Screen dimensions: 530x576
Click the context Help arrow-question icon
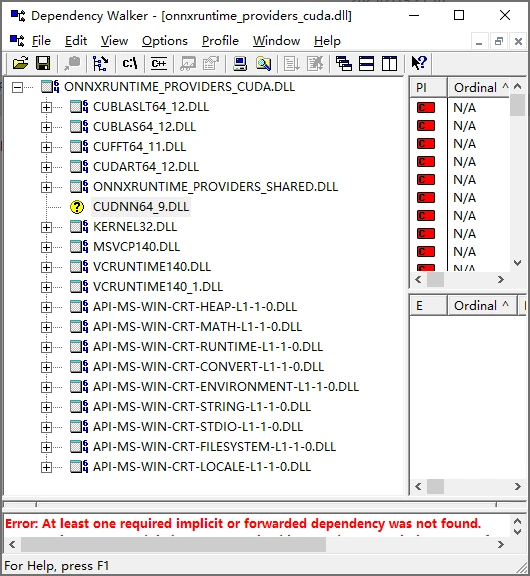[419, 63]
